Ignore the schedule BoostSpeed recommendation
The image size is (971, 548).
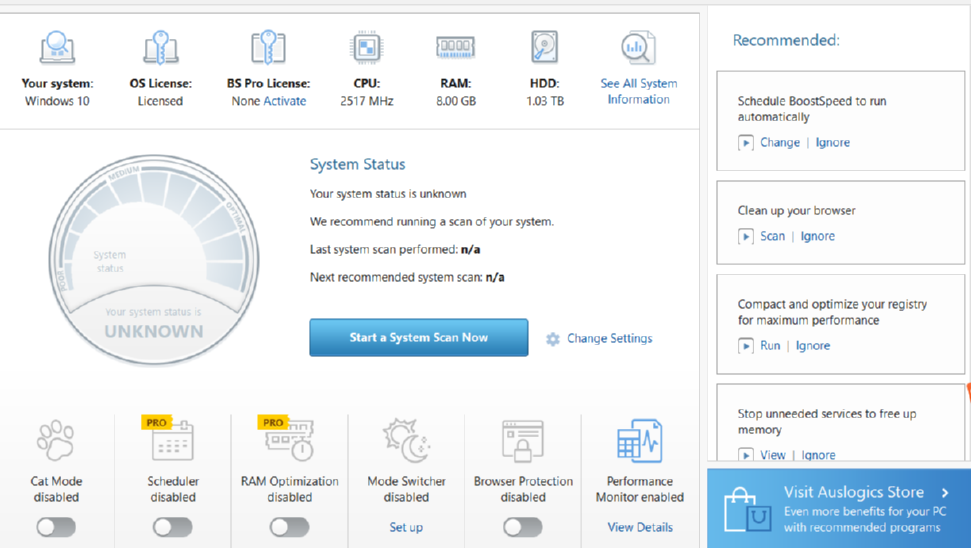pos(832,142)
